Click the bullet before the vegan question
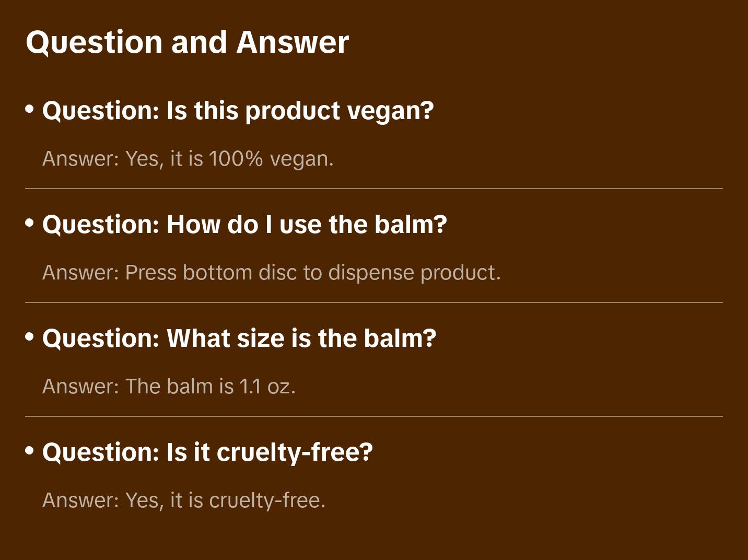Image resolution: width=748 pixels, height=560 pixels. (30, 109)
